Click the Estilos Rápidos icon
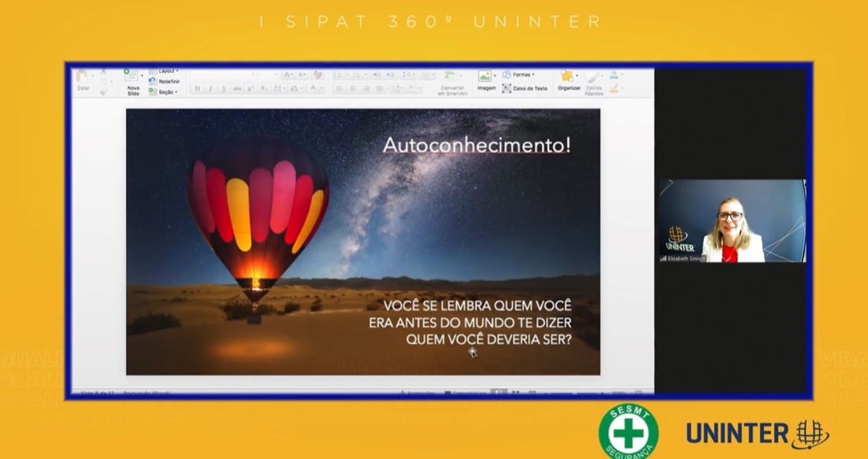 (594, 80)
